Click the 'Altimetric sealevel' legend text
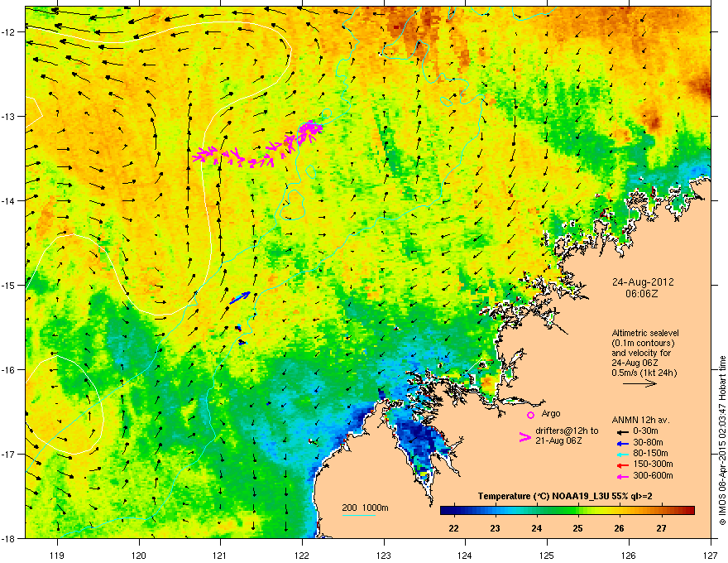The height and width of the screenshot is (563, 728). pos(645,333)
